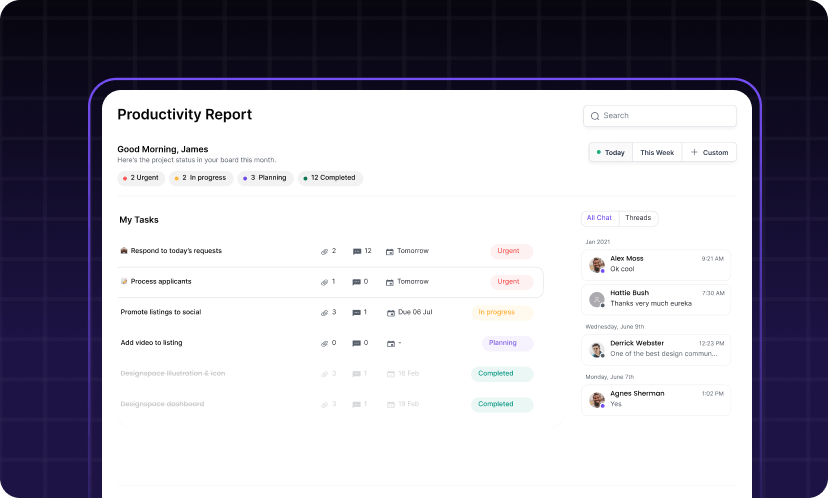Select the Today time filter
Viewport: 828px width, 498px height.
(610, 153)
